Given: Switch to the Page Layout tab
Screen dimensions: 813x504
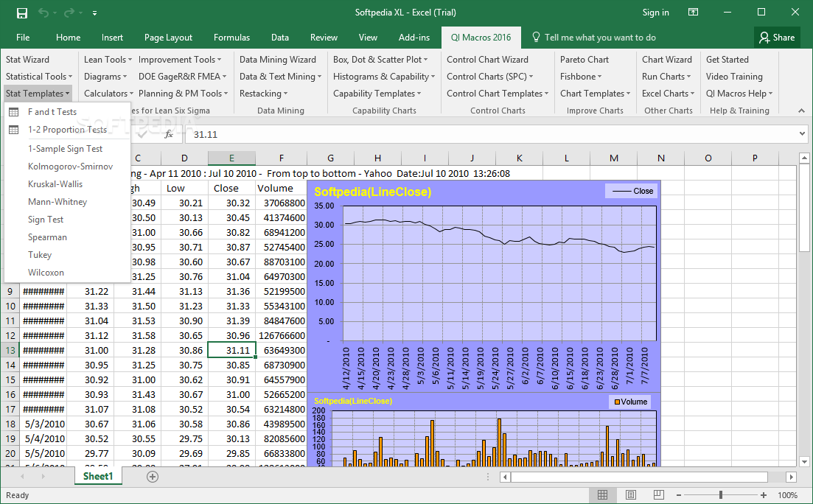Looking at the screenshot, I should click(168, 38).
